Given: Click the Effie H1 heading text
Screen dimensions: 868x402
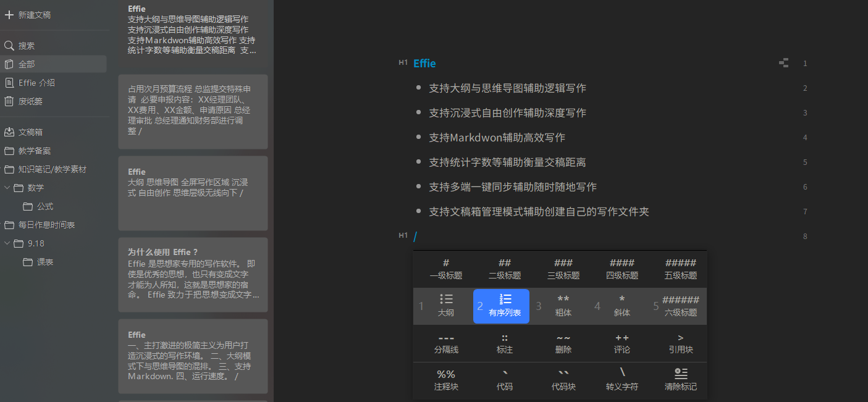Looking at the screenshot, I should [x=424, y=64].
